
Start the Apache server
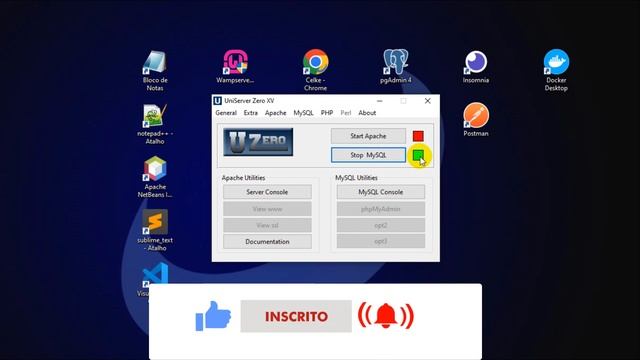368,136
